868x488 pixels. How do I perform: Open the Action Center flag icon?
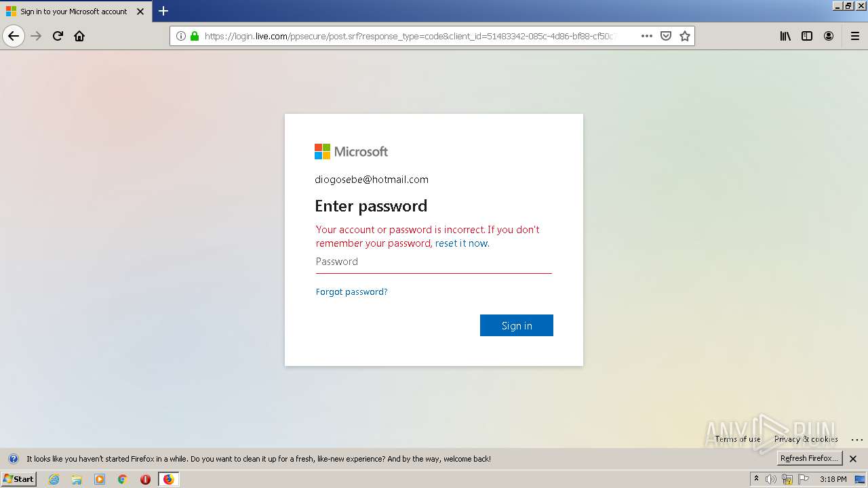(804, 479)
